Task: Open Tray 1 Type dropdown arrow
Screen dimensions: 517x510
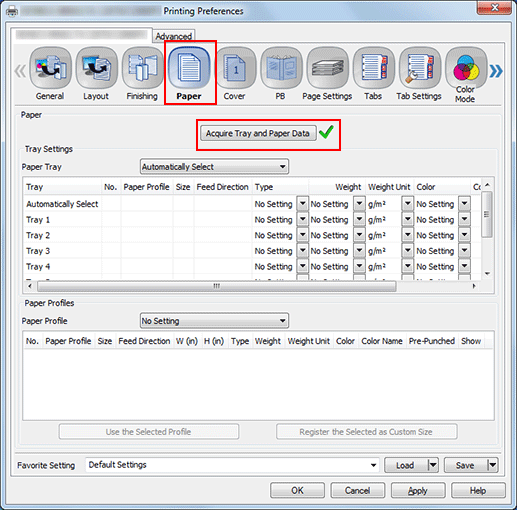Action: coord(303,220)
